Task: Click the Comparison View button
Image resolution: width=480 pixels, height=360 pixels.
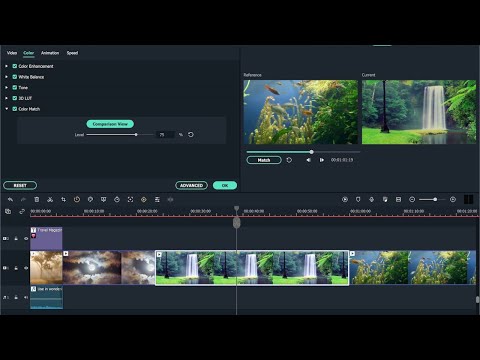Action: tap(110, 124)
